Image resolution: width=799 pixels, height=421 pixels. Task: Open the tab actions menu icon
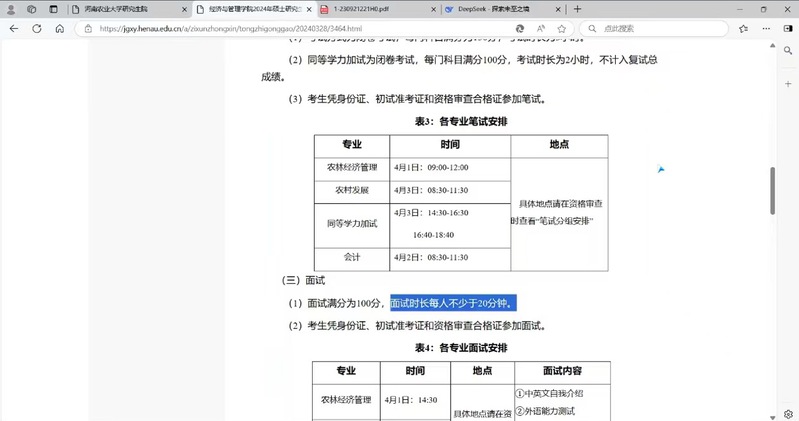(x=54, y=9)
